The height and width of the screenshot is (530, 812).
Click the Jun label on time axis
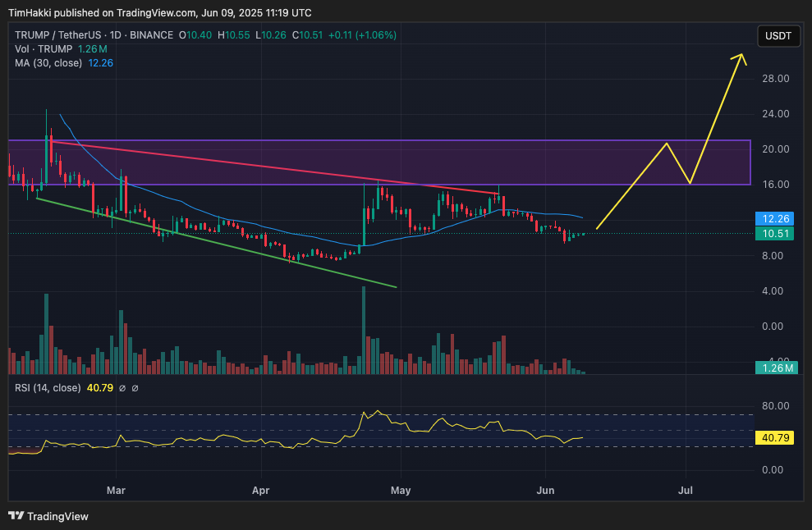pyautogui.click(x=545, y=490)
